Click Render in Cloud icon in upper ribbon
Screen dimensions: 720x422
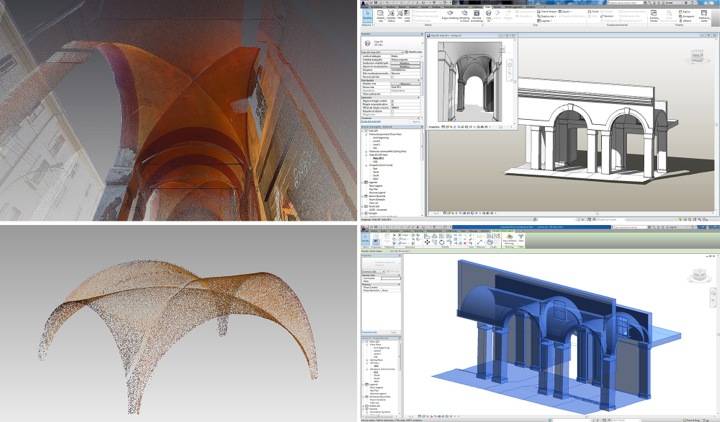(x=464, y=14)
